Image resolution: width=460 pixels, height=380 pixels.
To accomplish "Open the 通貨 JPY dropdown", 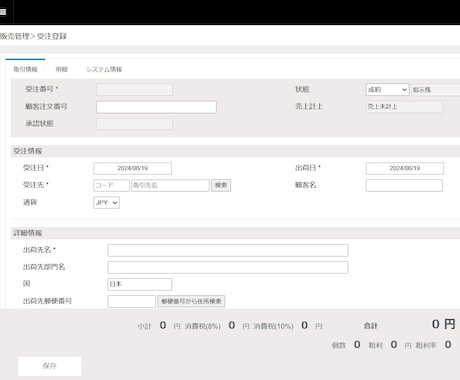I will click(x=107, y=203).
